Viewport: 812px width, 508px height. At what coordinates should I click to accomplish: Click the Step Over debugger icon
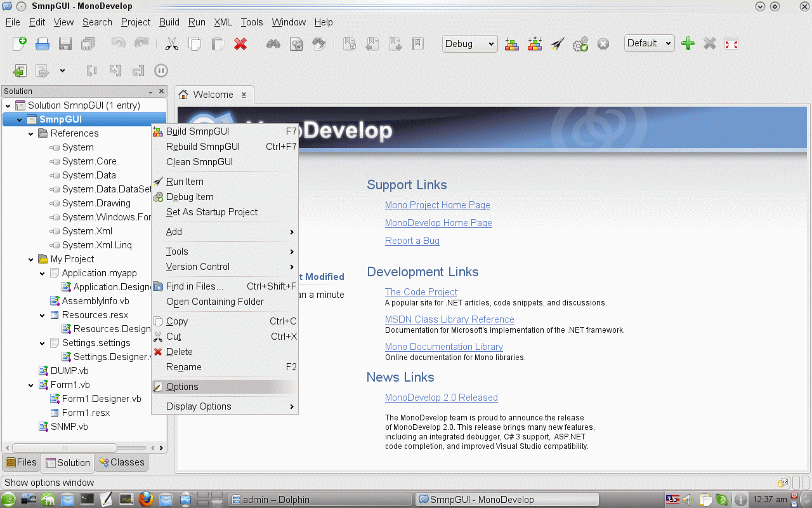point(92,70)
